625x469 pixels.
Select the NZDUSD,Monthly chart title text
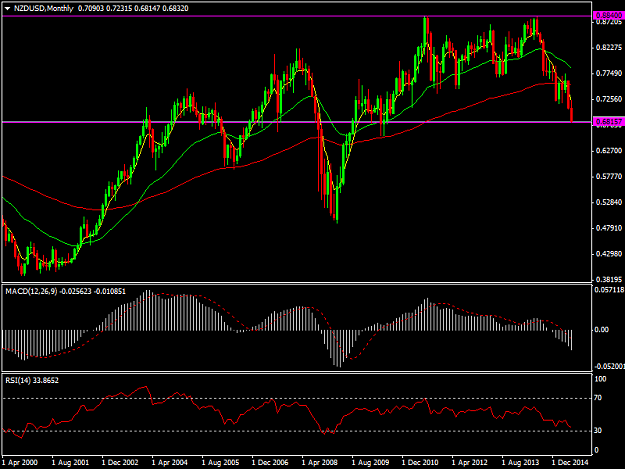coord(44,8)
